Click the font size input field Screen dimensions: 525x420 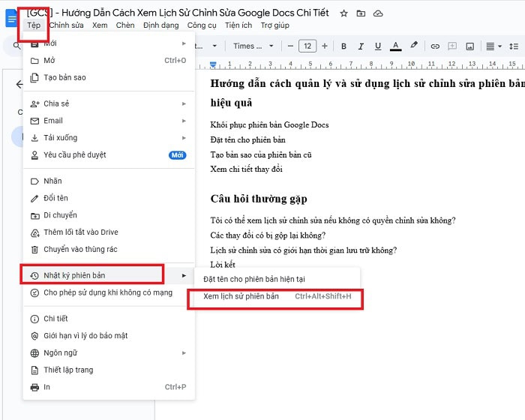click(x=307, y=46)
